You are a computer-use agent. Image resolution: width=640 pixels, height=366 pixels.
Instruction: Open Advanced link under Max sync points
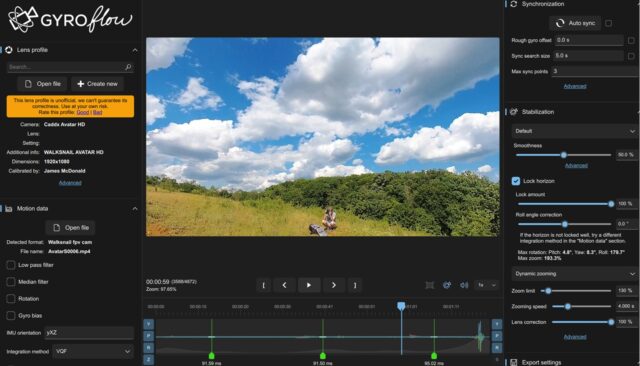[x=575, y=86]
